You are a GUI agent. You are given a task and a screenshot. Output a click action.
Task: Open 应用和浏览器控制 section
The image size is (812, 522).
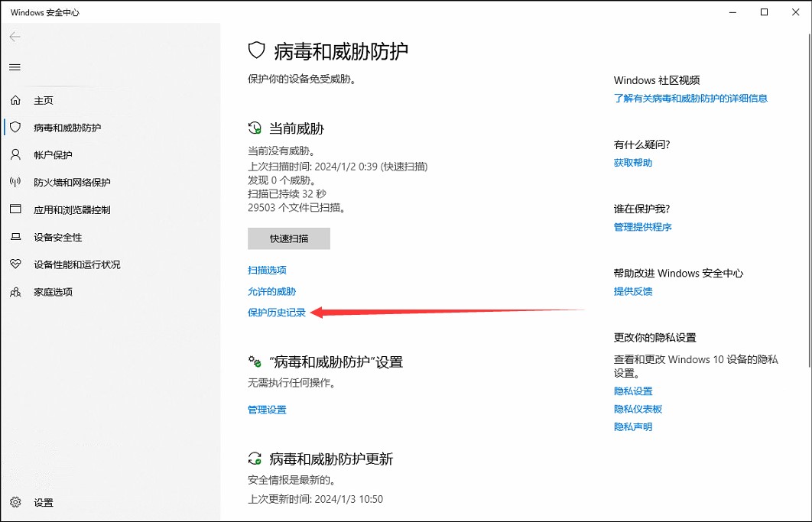click(72, 209)
